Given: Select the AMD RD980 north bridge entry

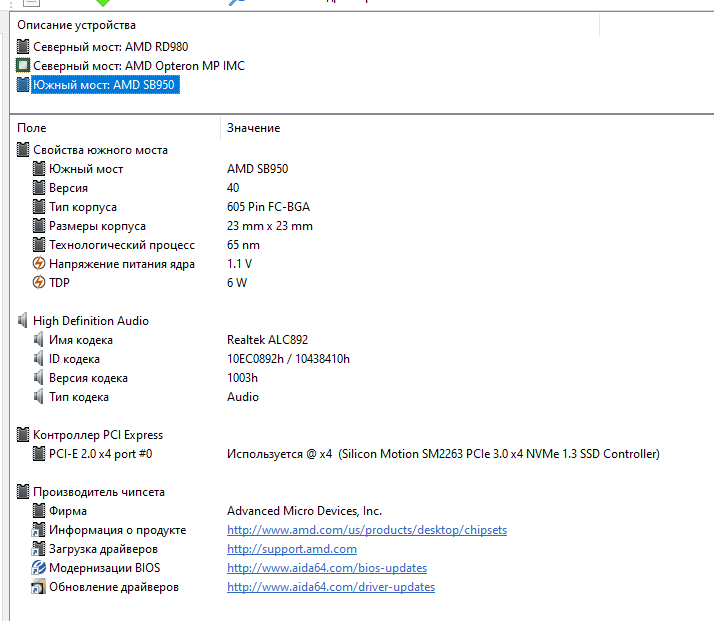Looking at the screenshot, I should pos(111,47).
